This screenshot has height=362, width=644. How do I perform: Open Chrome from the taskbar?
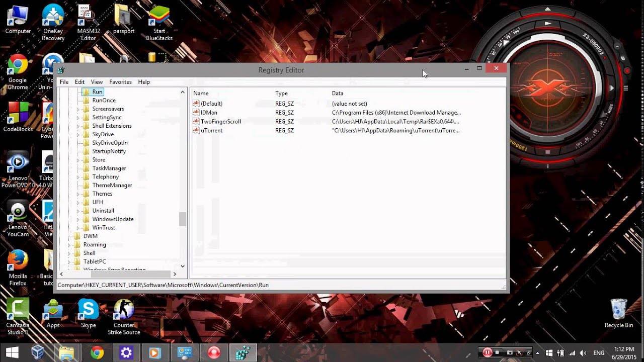point(97,352)
